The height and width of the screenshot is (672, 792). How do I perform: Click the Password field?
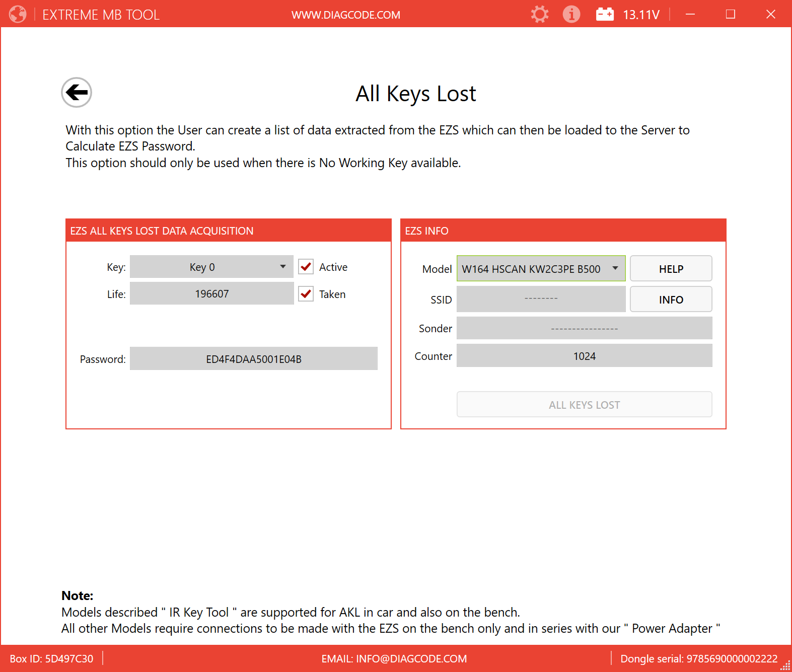(253, 359)
